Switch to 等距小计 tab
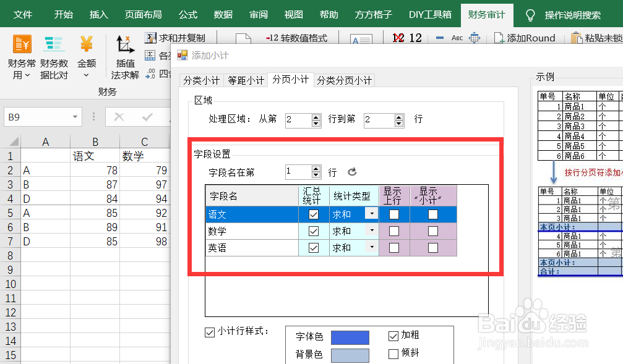 coord(246,80)
